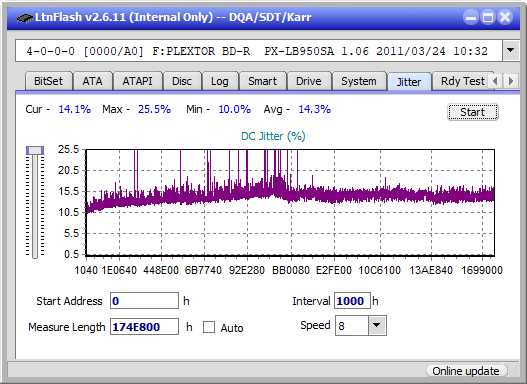Close the LtnFlash window
Viewport: 527px width, 384px height.
[505, 17]
